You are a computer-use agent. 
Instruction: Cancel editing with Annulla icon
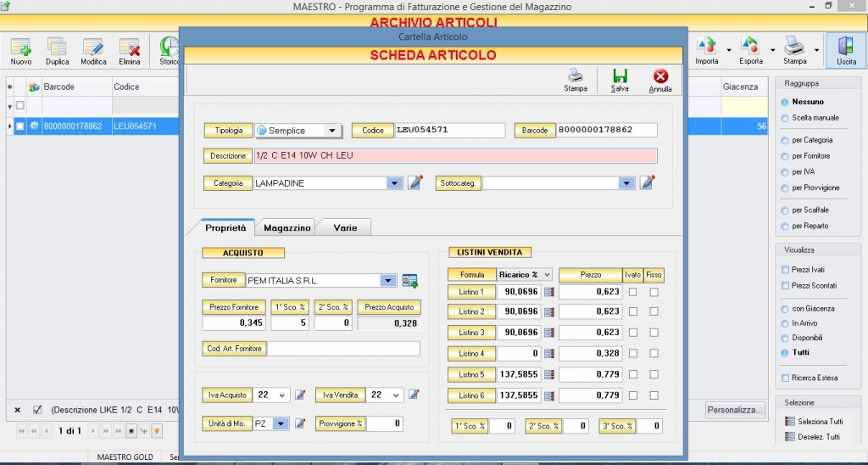click(659, 81)
